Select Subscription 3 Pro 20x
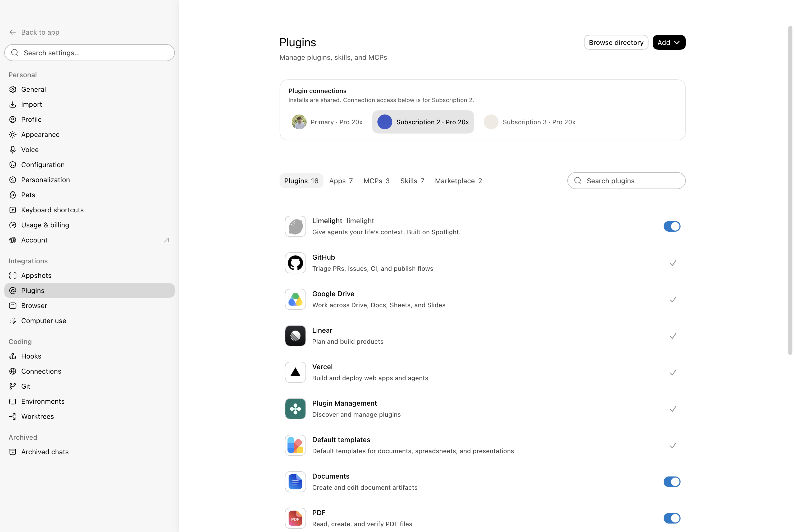The height and width of the screenshot is (532, 794). pos(529,122)
